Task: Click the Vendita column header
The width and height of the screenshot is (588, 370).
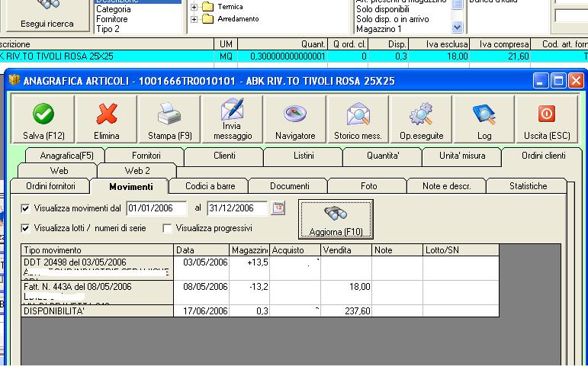Action: click(346, 250)
